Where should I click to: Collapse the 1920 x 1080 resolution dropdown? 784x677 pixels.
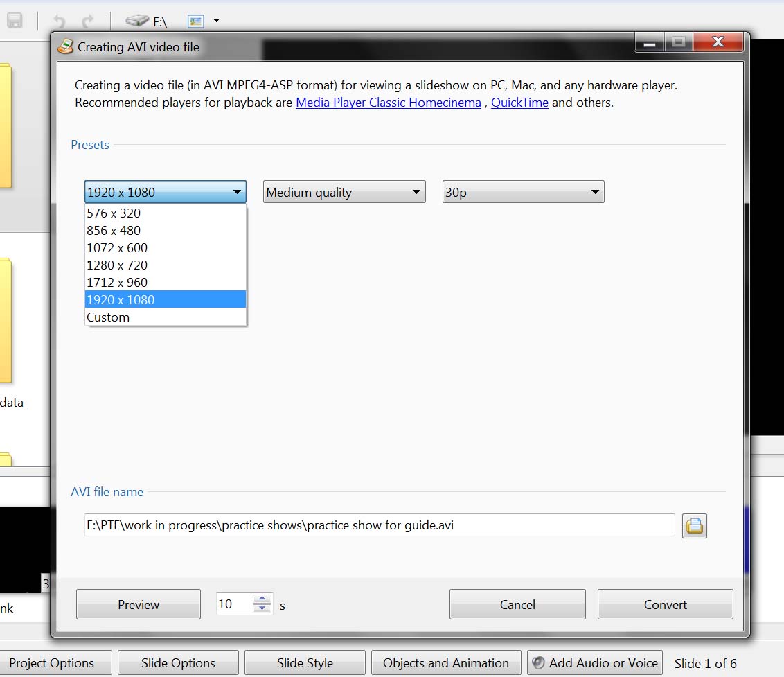pos(166,192)
